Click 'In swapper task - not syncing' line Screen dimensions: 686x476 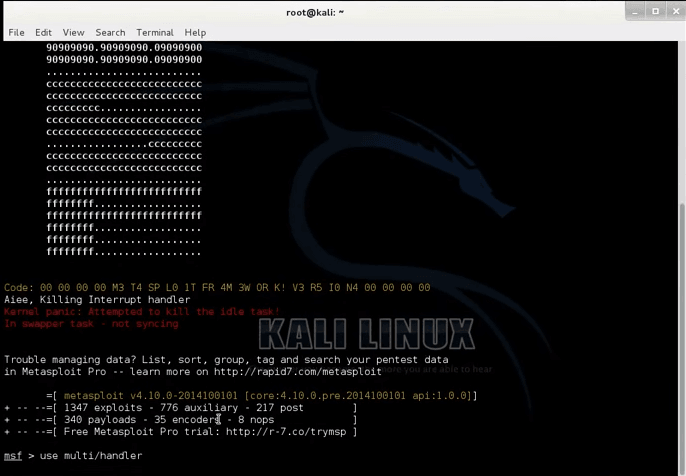[x=91, y=324]
